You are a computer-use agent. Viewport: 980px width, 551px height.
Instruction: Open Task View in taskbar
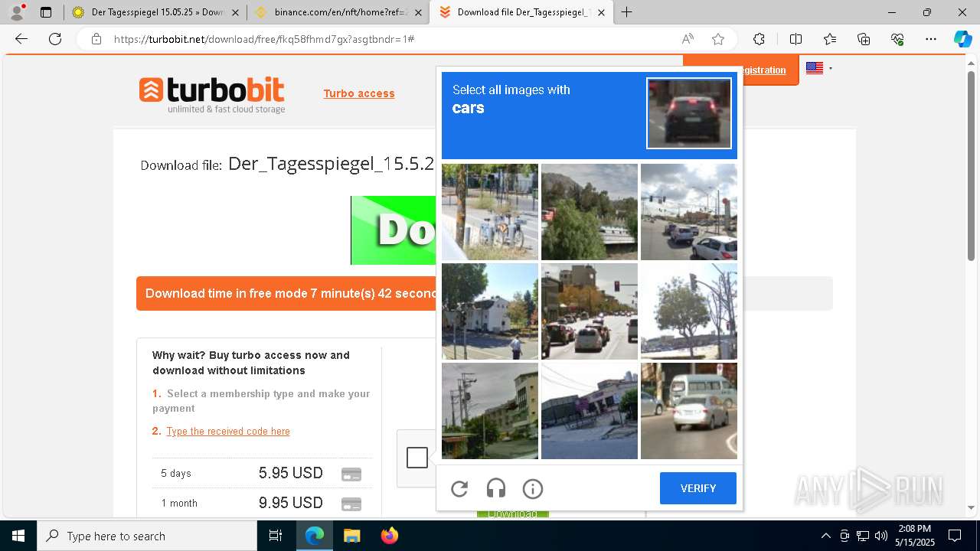click(276, 536)
